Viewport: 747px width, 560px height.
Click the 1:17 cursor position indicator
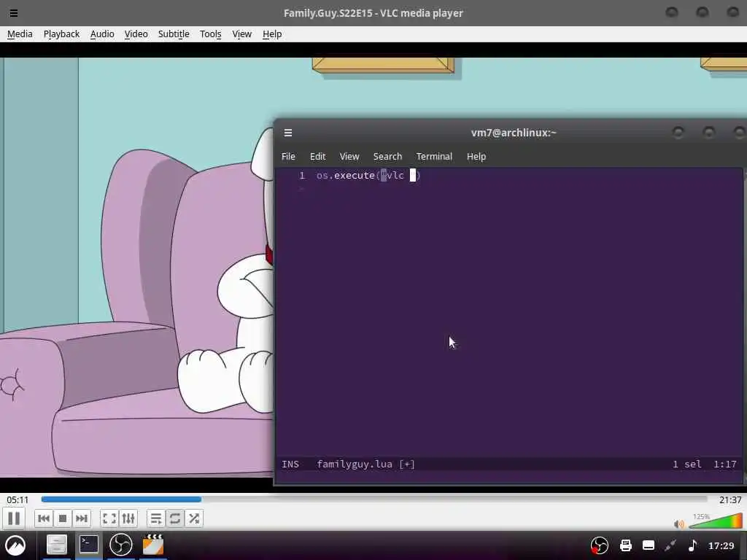724,464
